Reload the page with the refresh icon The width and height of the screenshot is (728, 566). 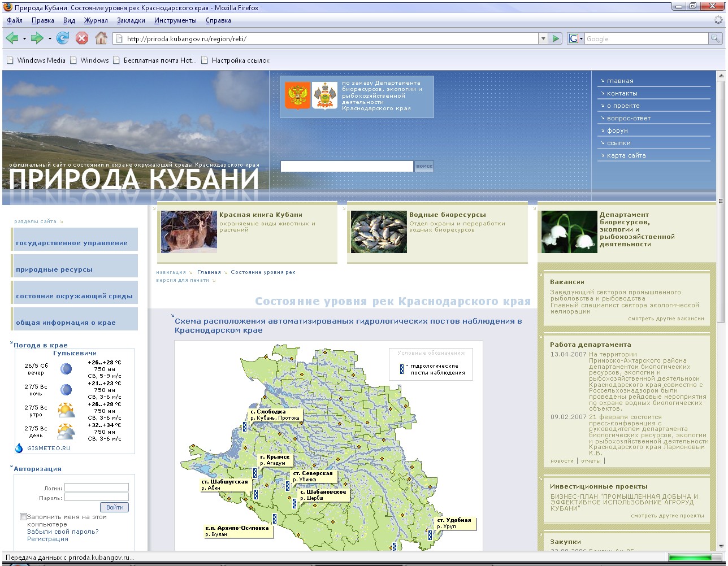tap(63, 38)
